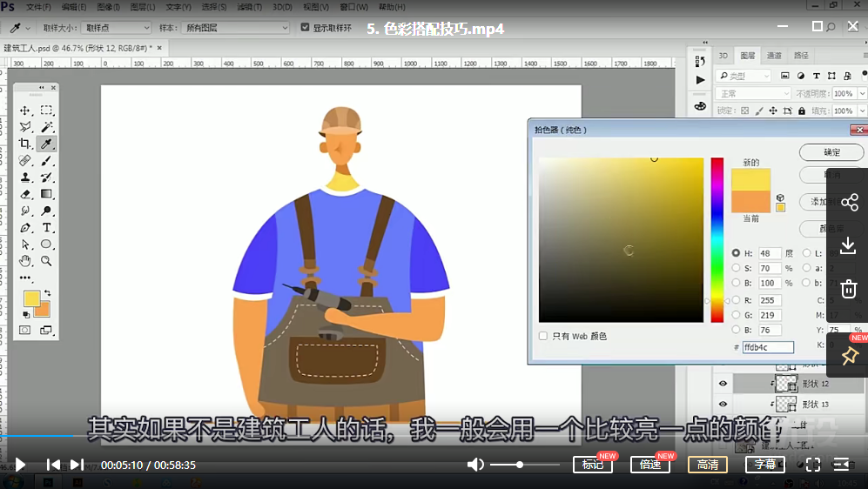Toggle visibility of layer 形状 12

coord(723,384)
